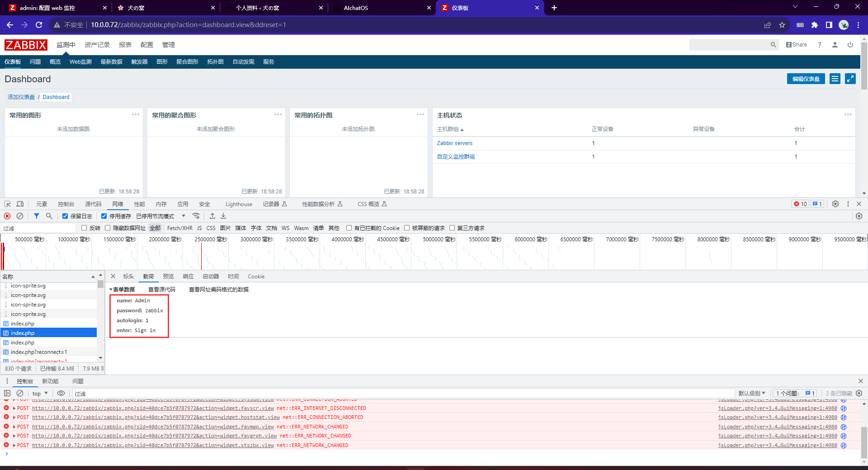Open DevTools more options kebab menu
The width and height of the screenshot is (868, 470).
[x=848, y=204]
